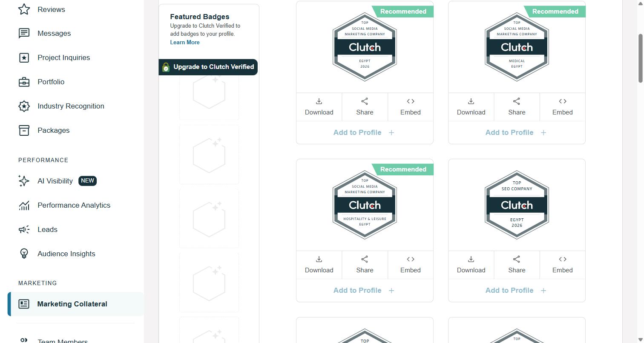Open Messages in the sidebar
644x343 pixels.
point(54,33)
